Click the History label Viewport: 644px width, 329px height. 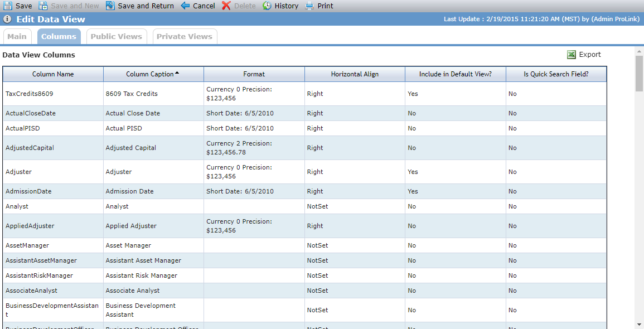(287, 6)
